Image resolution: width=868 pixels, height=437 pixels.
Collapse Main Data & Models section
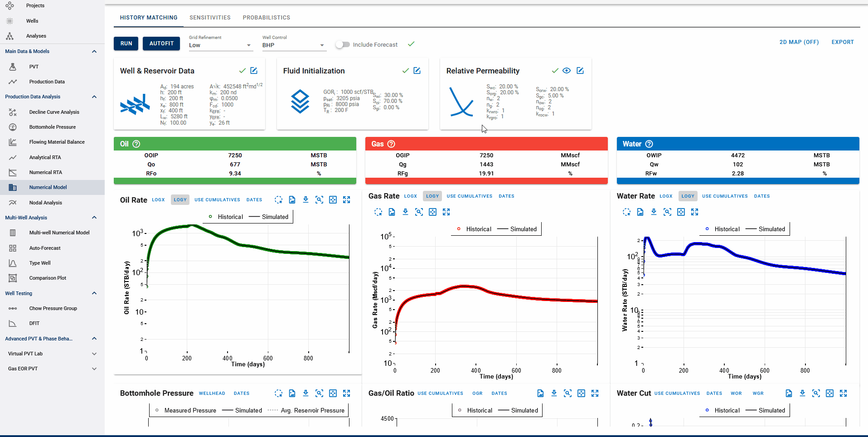94,51
